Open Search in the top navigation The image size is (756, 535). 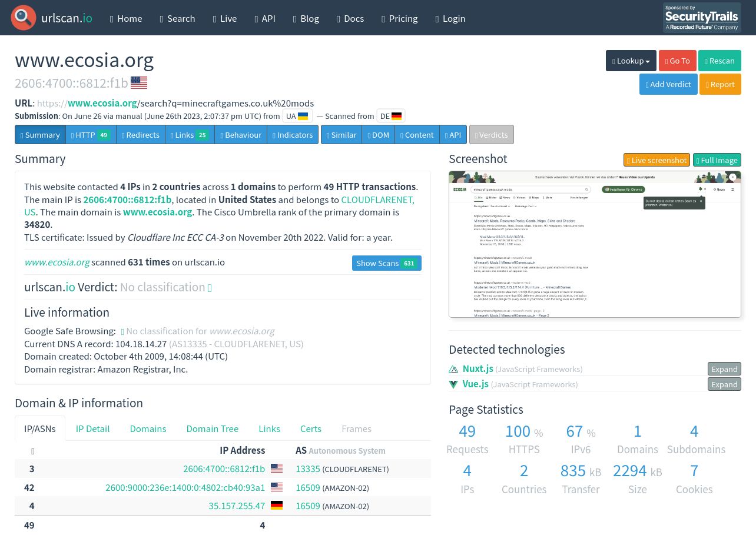pyautogui.click(x=177, y=18)
